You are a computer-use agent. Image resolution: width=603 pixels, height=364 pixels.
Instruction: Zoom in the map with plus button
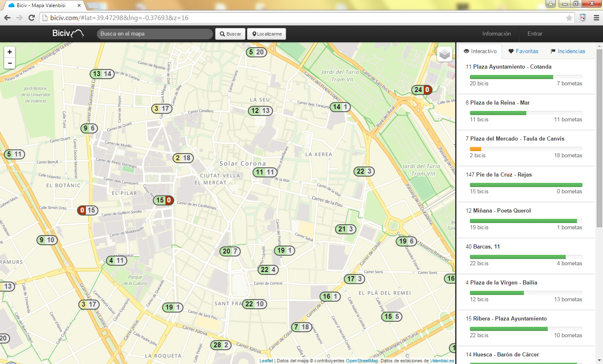pyautogui.click(x=10, y=52)
